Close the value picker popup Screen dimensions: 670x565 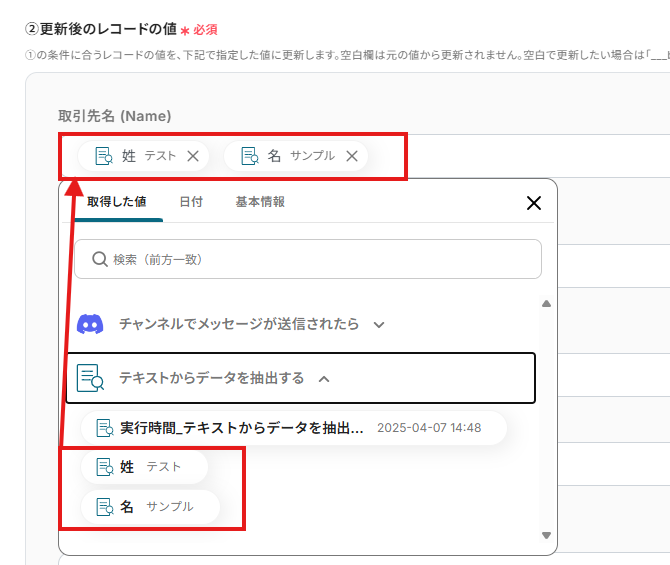coord(534,203)
